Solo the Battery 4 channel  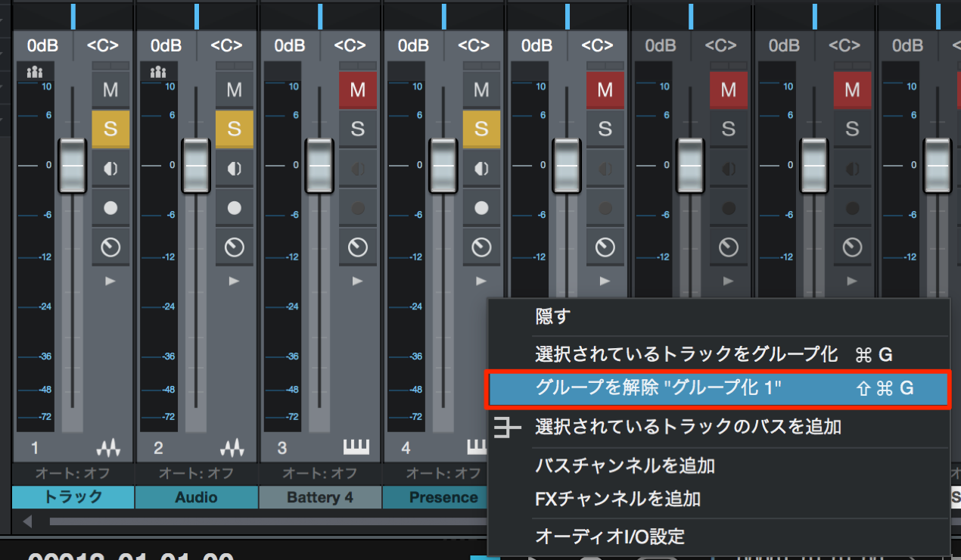coord(358,129)
